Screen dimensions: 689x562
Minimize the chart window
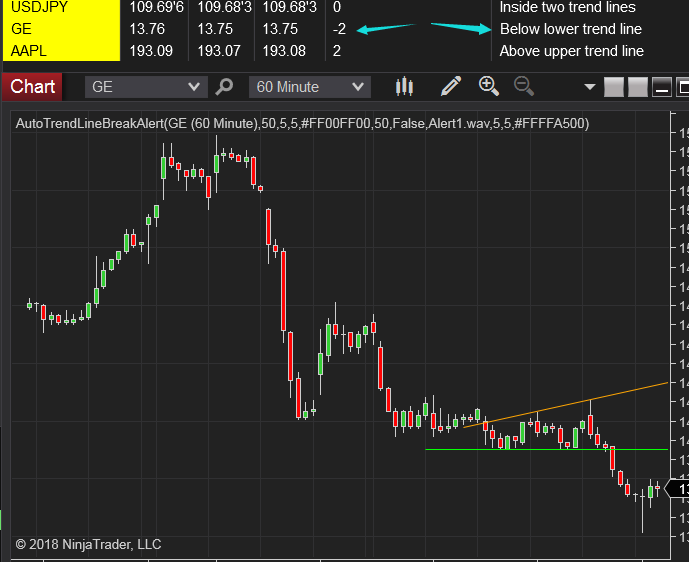(661, 87)
